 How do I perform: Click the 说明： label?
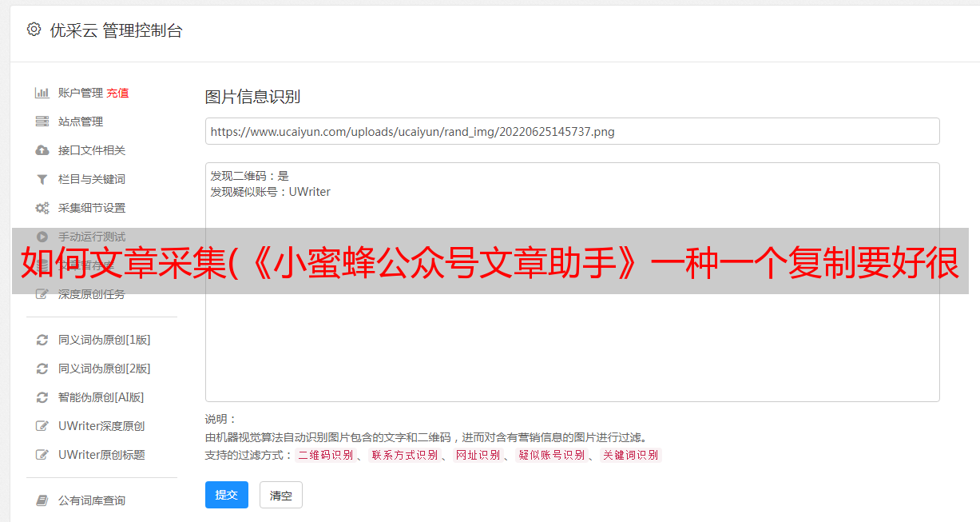click(x=220, y=419)
